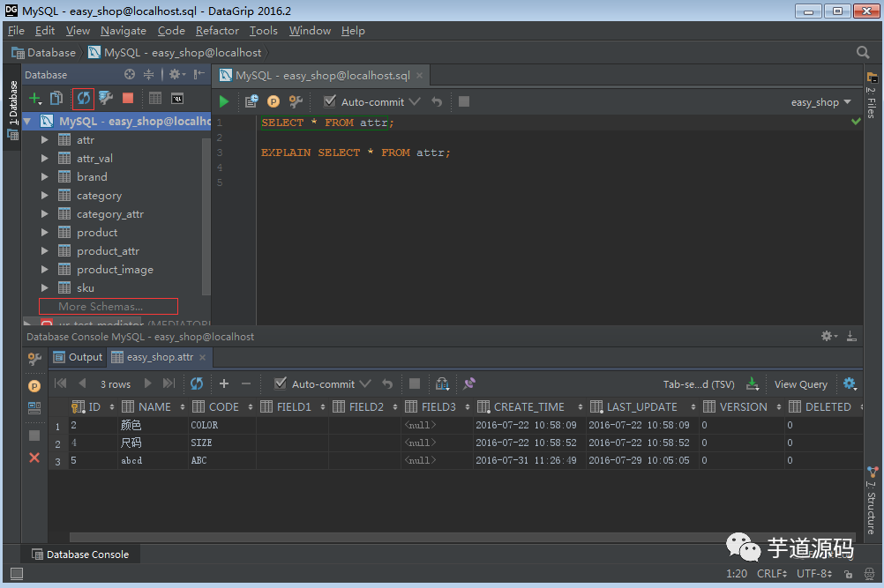Expand the sku table node

coord(44,287)
